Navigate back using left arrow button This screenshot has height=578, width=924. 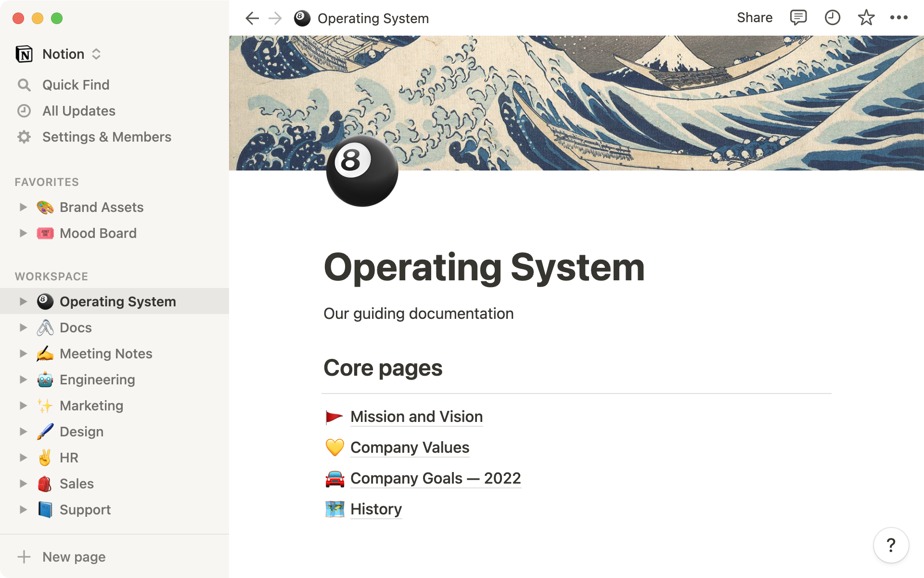tap(252, 18)
